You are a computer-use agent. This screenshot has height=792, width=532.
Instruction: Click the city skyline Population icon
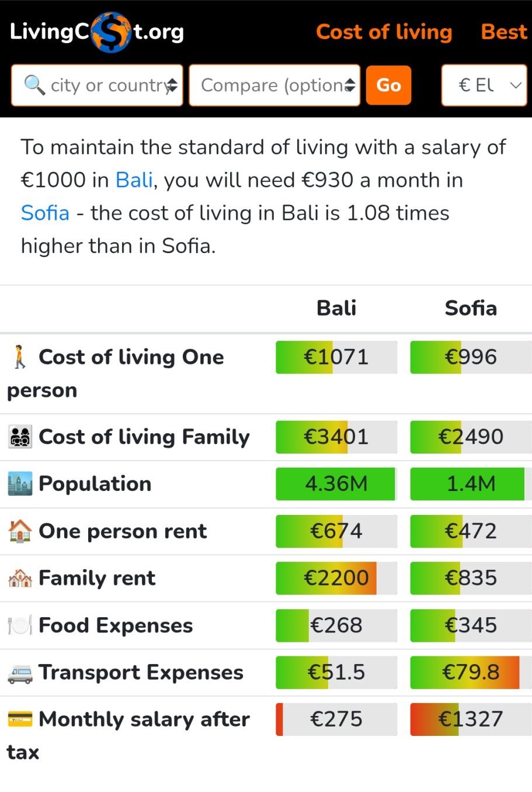tap(20, 484)
